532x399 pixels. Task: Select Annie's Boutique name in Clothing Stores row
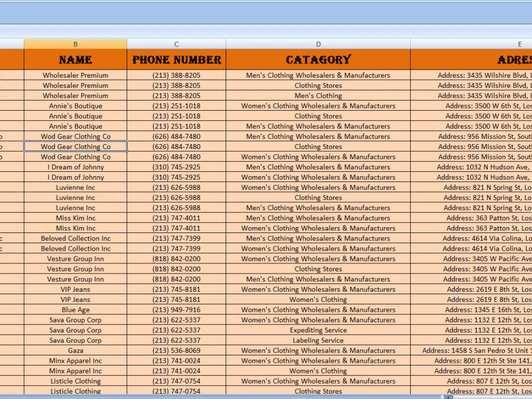point(76,116)
